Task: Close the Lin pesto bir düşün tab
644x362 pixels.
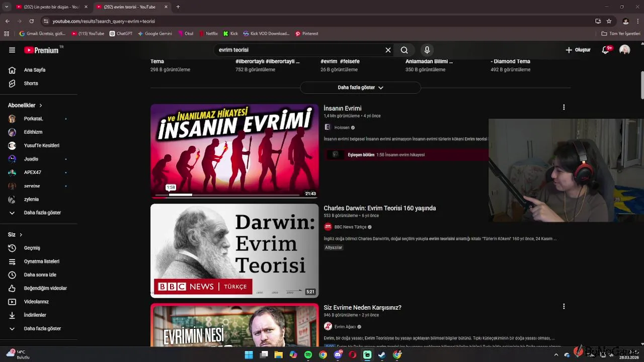Action: (x=86, y=7)
